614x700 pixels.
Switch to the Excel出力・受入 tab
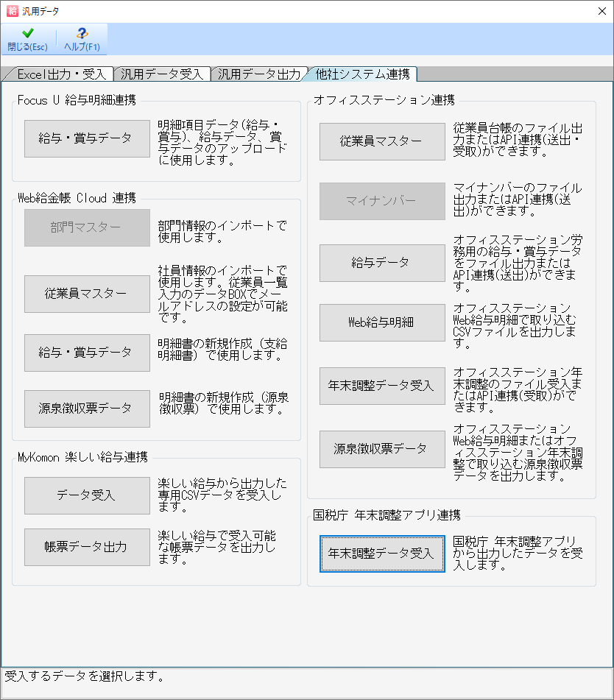[58, 74]
